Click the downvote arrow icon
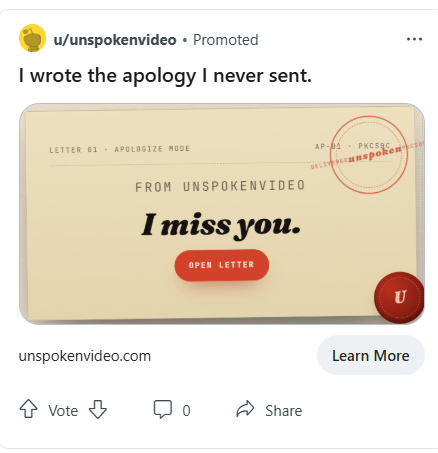This screenshot has width=438, height=453. click(98, 409)
